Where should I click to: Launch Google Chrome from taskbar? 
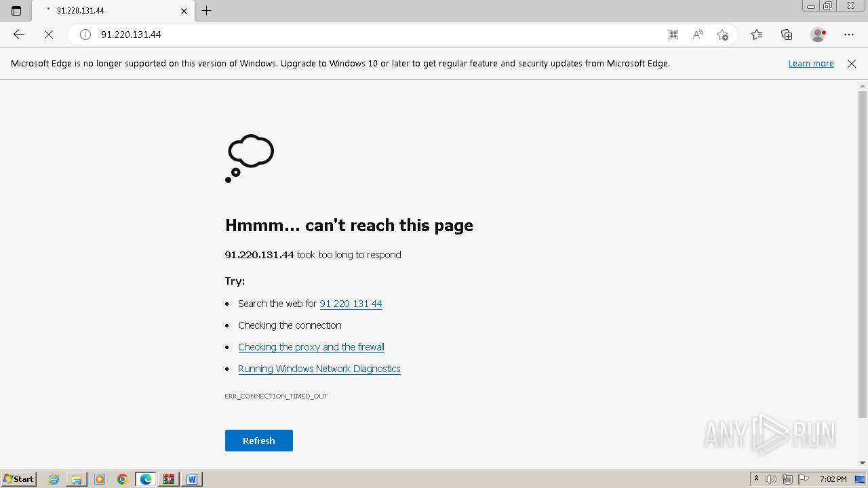(123, 479)
